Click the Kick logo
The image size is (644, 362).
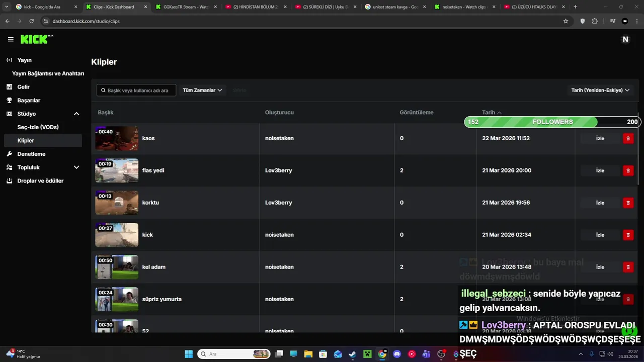[37, 39]
